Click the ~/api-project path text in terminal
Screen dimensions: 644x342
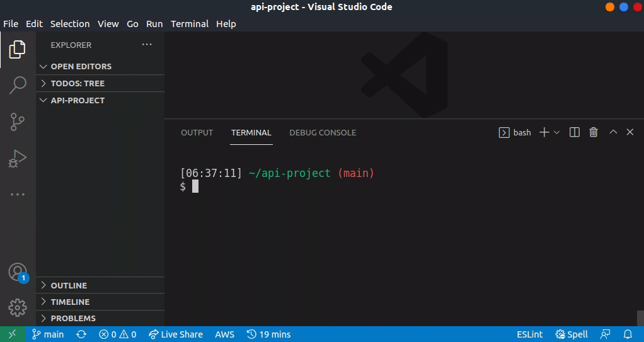pos(289,173)
